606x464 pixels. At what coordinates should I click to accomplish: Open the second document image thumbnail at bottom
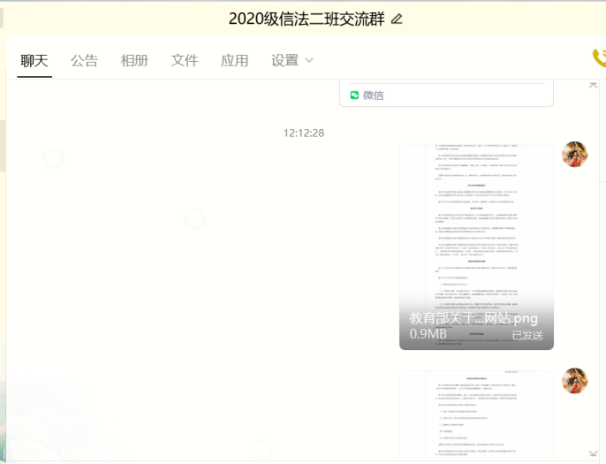coord(476,415)
